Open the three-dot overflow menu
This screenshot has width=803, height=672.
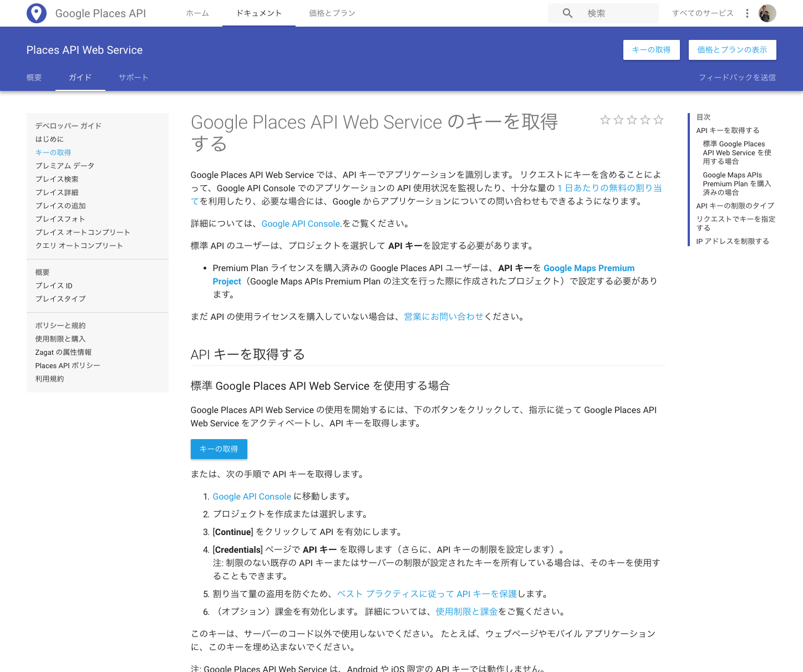tap(747, 13)
